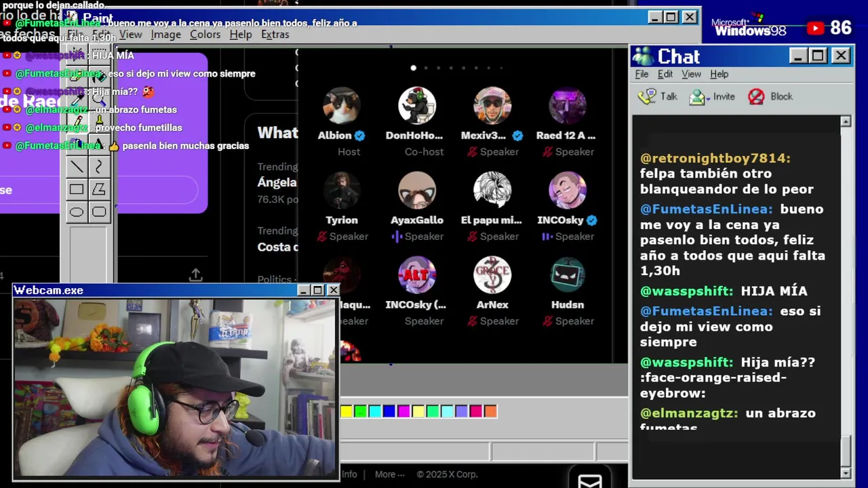Choose the Fill With Color bucket tool
Viewport: 868px width, 488px height.
click(x=99, y=78)
